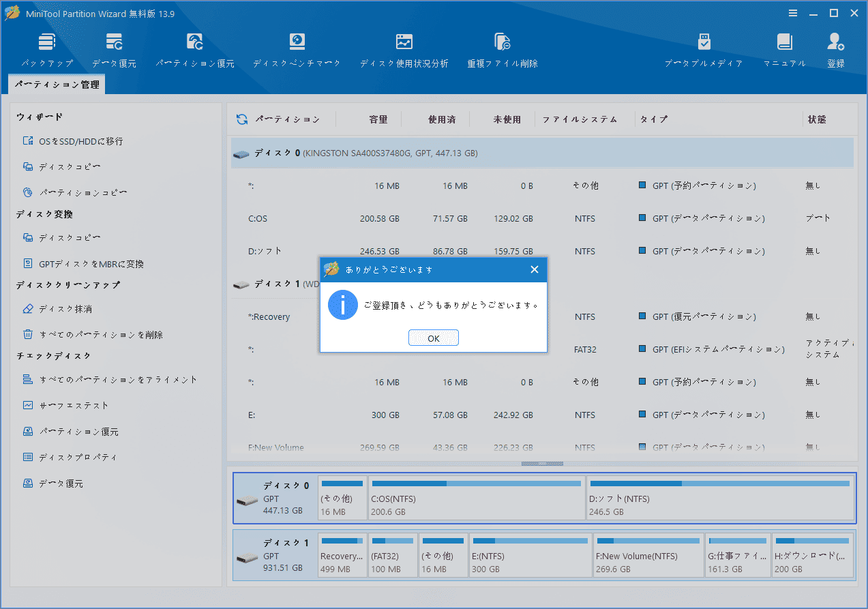Select G:仕事ファイ 161.3 GB block

point(738,555)
